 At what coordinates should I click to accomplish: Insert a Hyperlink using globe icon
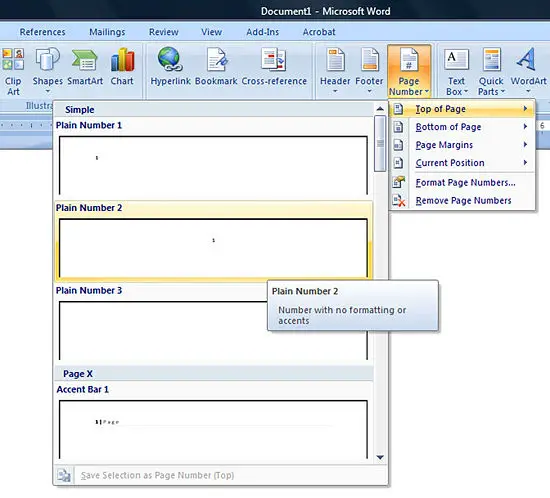(170, 59)
